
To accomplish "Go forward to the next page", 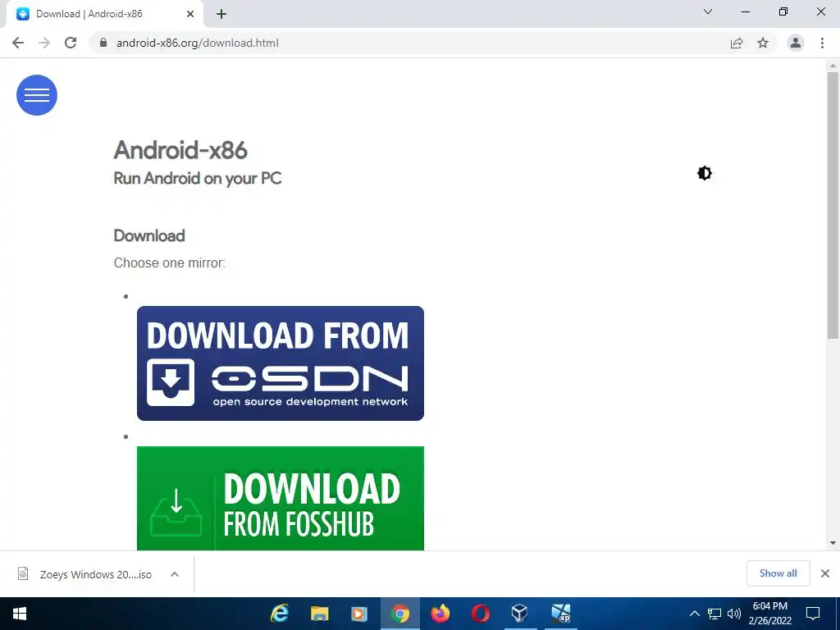I will point(44,43).
